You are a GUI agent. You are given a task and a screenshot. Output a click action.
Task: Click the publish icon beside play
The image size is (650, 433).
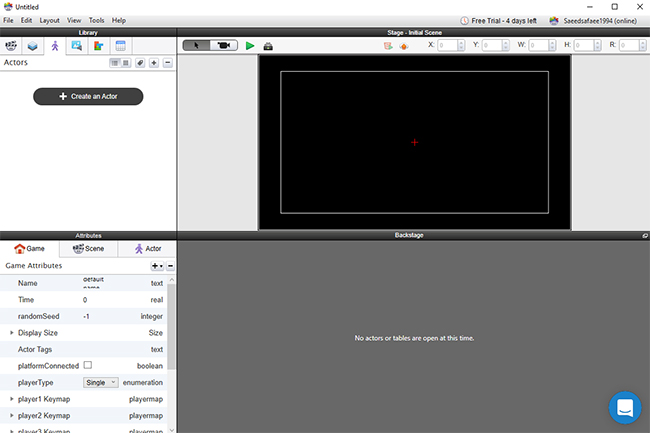coord(268,46)
